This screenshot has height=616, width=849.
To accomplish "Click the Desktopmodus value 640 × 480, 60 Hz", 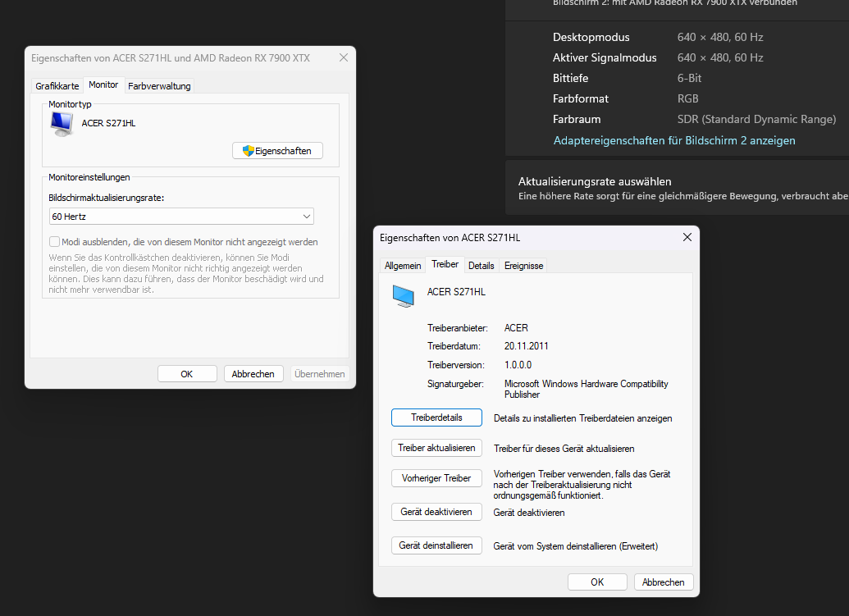I will coord(720,38).
